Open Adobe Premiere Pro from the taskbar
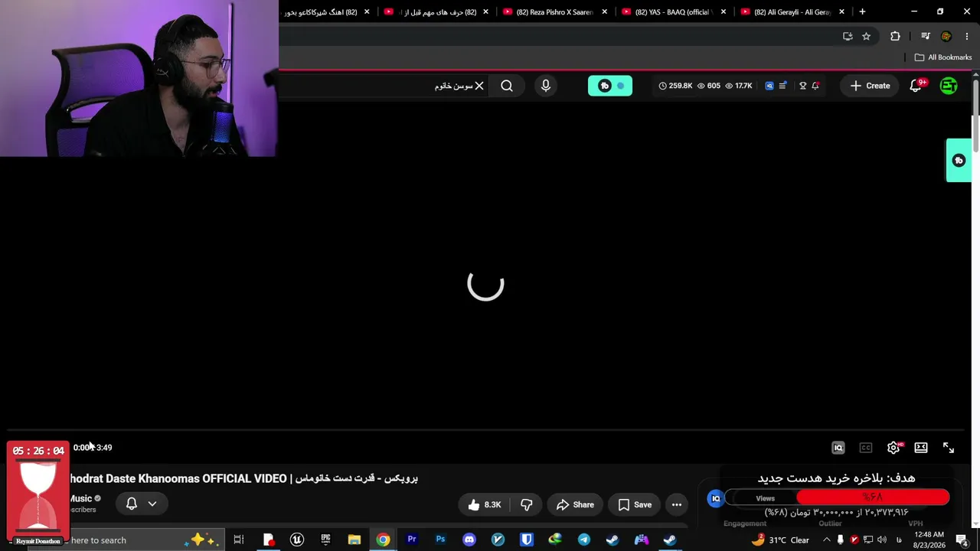 (412, 540)
